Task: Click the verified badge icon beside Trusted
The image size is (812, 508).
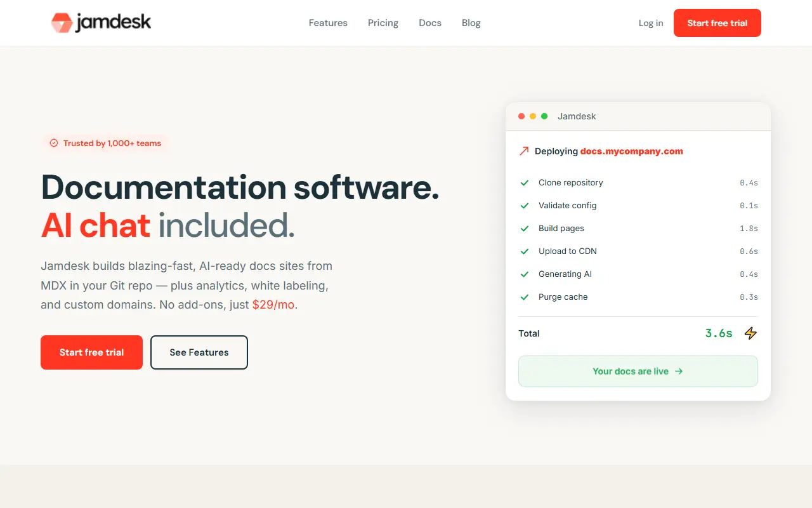Action: 54,144
